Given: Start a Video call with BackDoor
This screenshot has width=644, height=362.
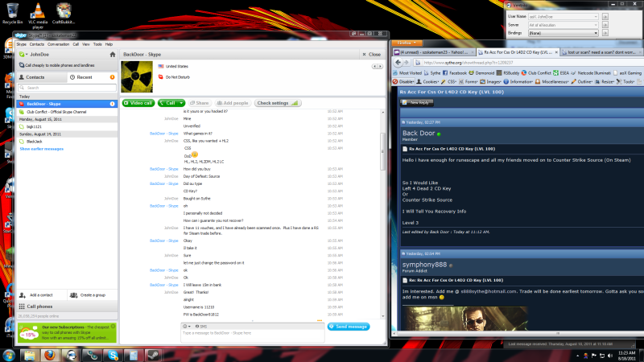Looking at the screenshot, I should [x=138, y=103].
